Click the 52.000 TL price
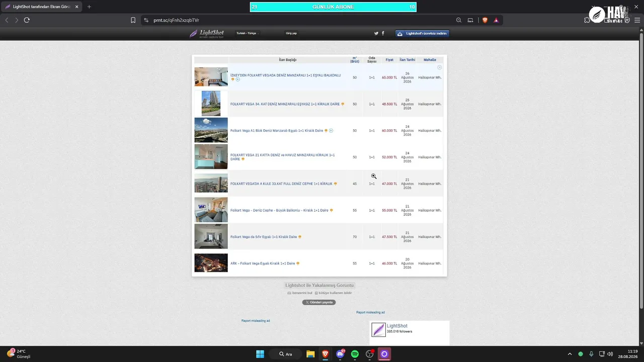The height and width of the screenshot is (362, 644). click(x=389, y=157)
